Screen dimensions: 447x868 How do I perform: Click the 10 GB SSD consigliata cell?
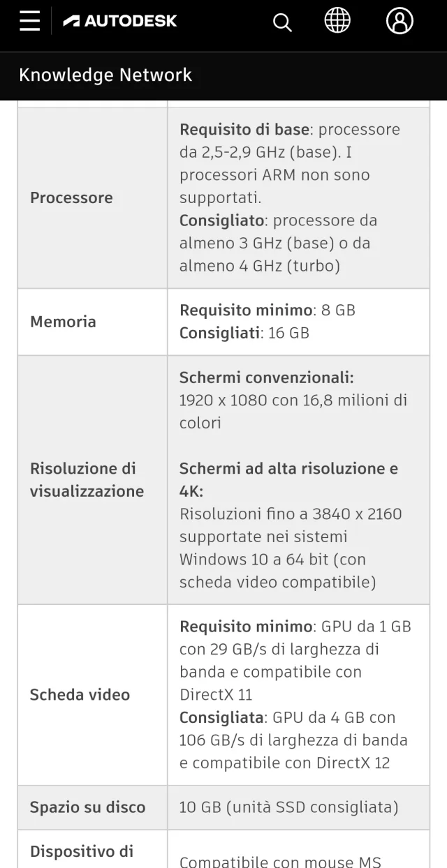point(289,807)
